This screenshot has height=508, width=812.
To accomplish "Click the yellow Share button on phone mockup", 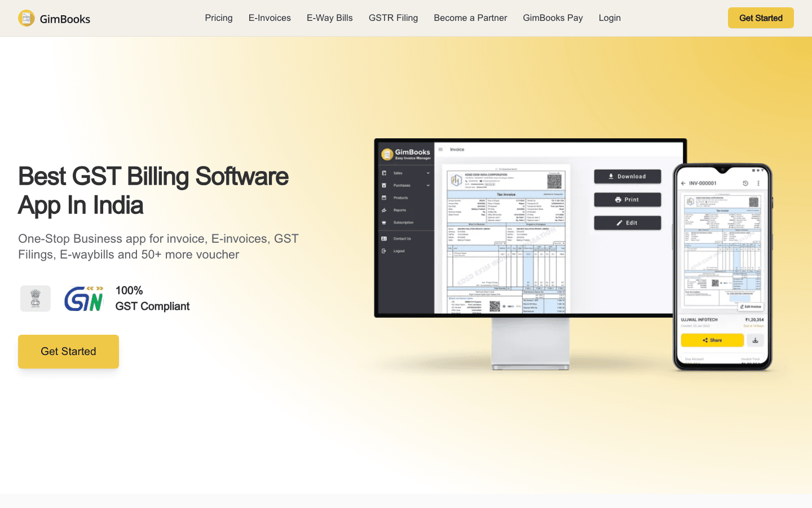I will [712, 340].
